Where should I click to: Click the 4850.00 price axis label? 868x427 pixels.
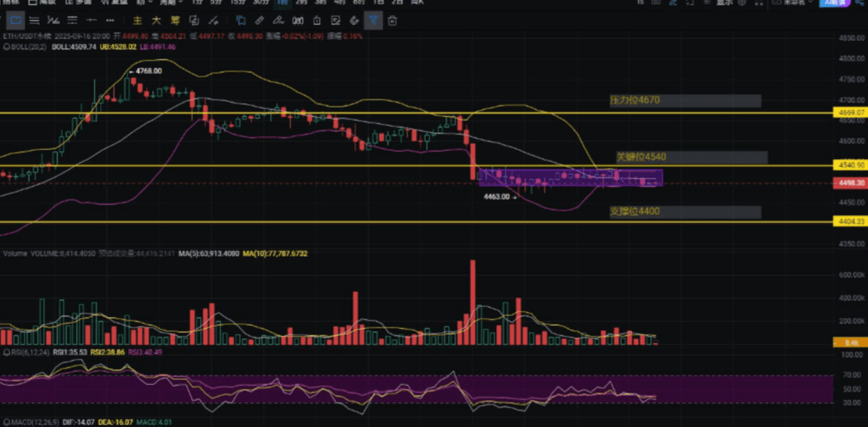(x=851, y=38)
